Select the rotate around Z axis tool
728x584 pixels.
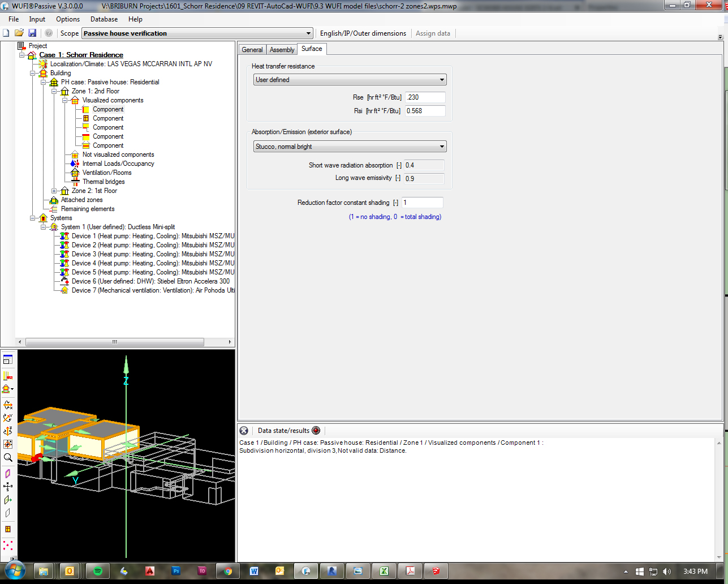click(8, 431)
